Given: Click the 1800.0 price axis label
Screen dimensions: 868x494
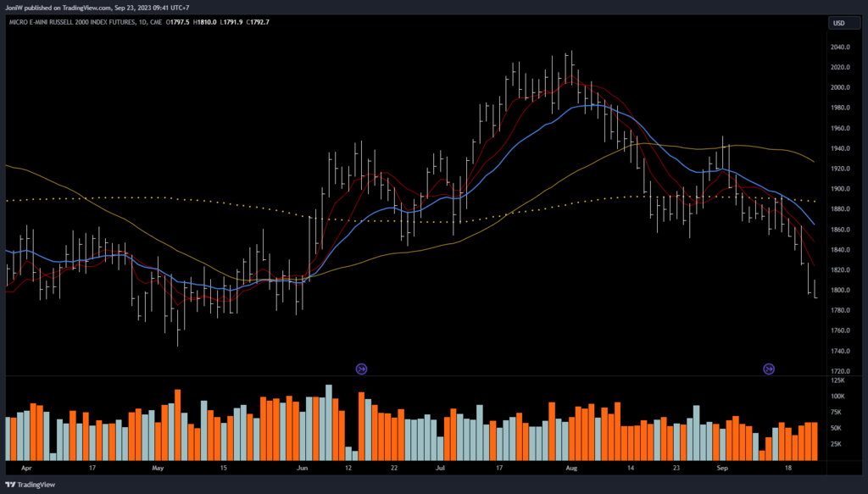Looking at the screenshot, I should (x=840, y=291).
